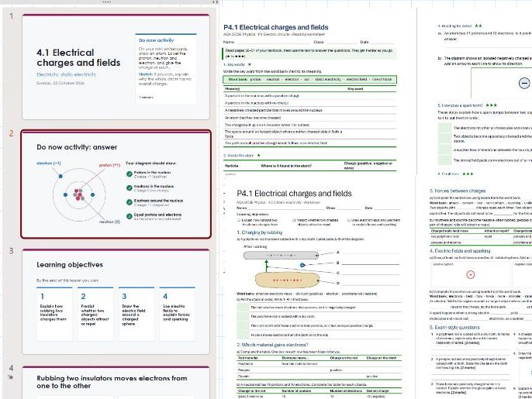532x399 pixels.
Task: Click objective card 2 on slide 3
Action: coord(95,314)
